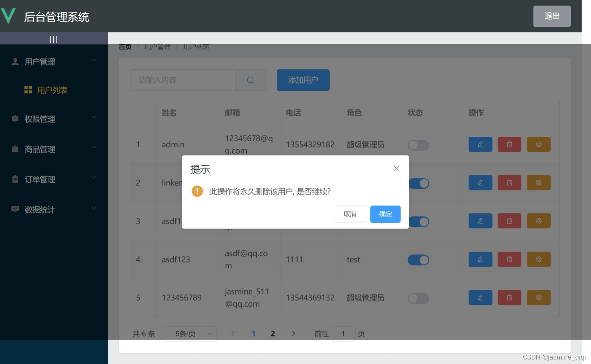The height and width of the screenshot is (364, 591).
Task: Click phone number 13554329182
Action: 310,144
